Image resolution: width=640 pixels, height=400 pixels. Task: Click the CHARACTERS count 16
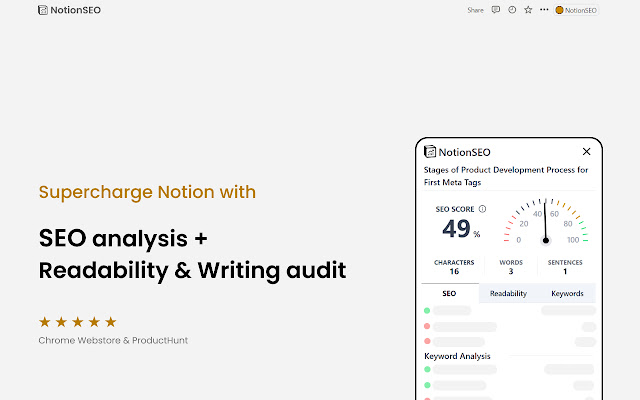pos(454,271)
